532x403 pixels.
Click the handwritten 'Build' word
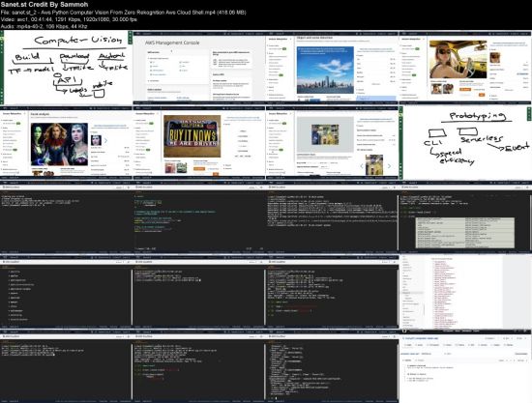27,56
